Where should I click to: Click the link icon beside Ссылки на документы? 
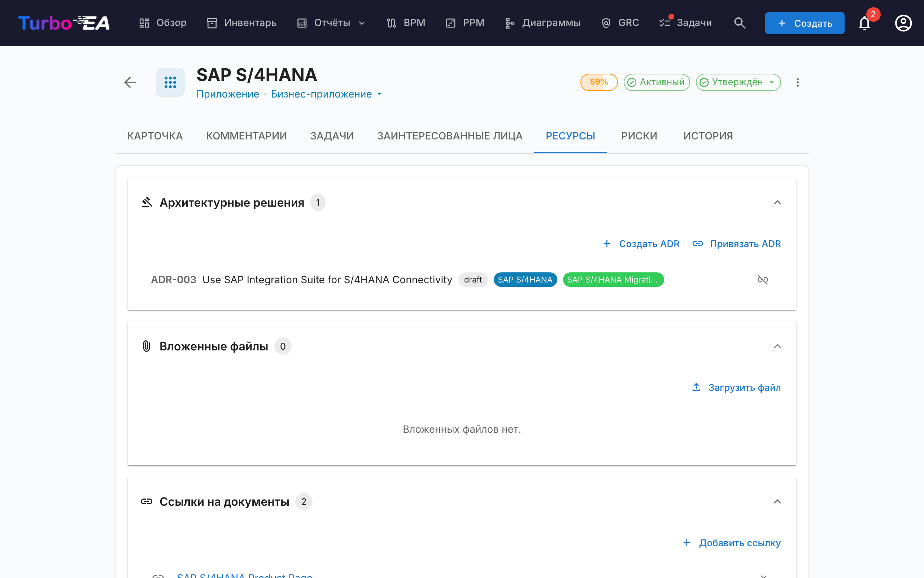click(147, 501)
